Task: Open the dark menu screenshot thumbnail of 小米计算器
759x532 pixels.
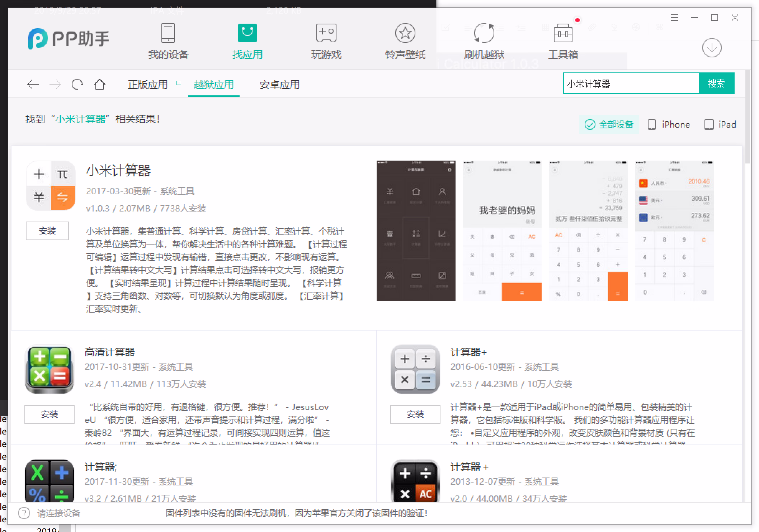Action: pos(416,231)
